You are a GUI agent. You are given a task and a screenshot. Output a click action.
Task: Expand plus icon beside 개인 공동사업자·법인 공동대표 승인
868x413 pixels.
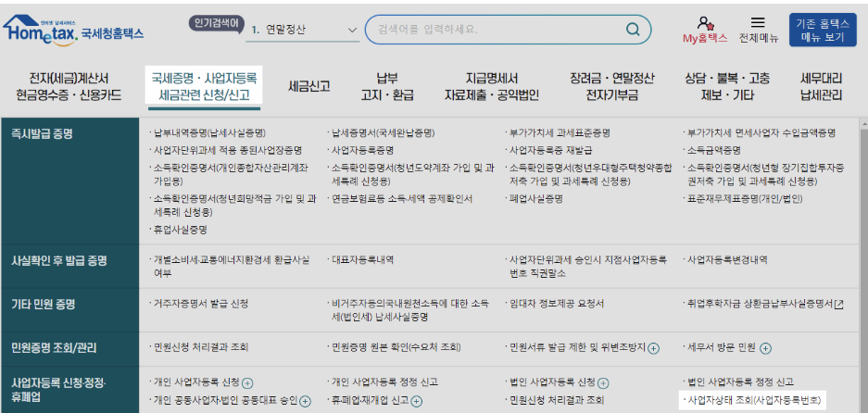tap(305, 401)
